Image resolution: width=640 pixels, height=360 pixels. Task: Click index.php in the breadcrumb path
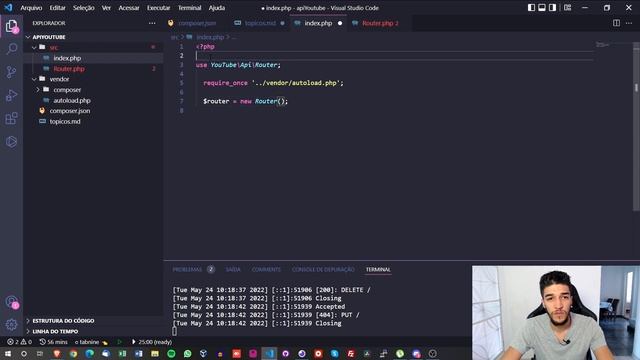coord(210,37)
